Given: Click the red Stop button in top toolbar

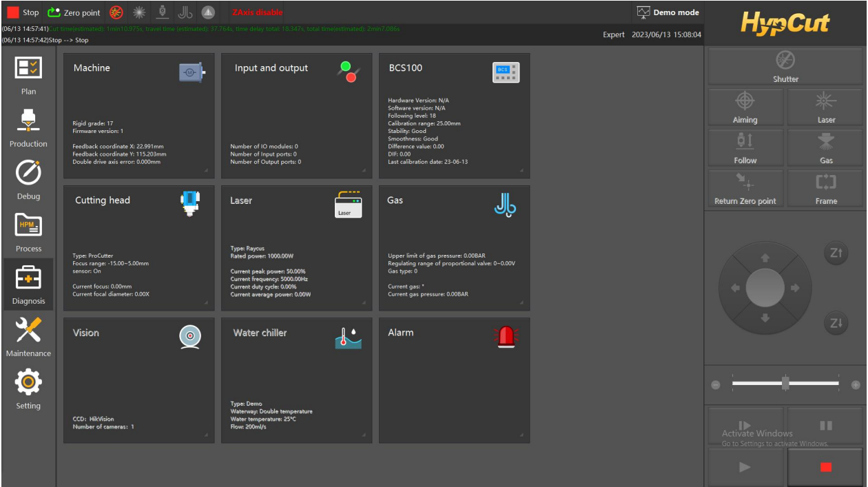Looking at the screenshot, I should [x=23, y=12].
